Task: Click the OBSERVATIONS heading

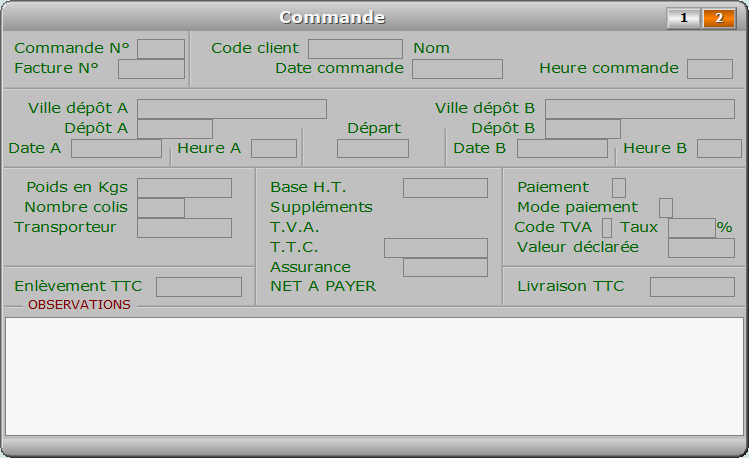Action: pos(79,305)
